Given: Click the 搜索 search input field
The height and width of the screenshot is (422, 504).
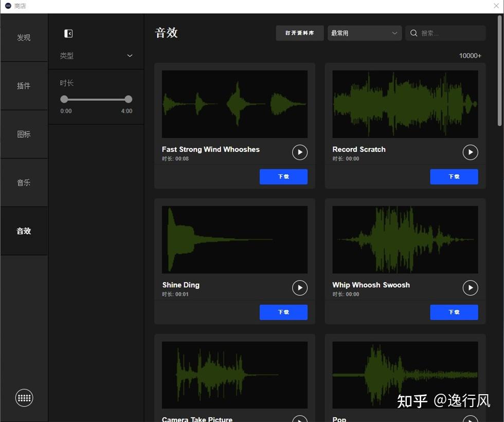Looking at the screenshot, I should 445,33.
